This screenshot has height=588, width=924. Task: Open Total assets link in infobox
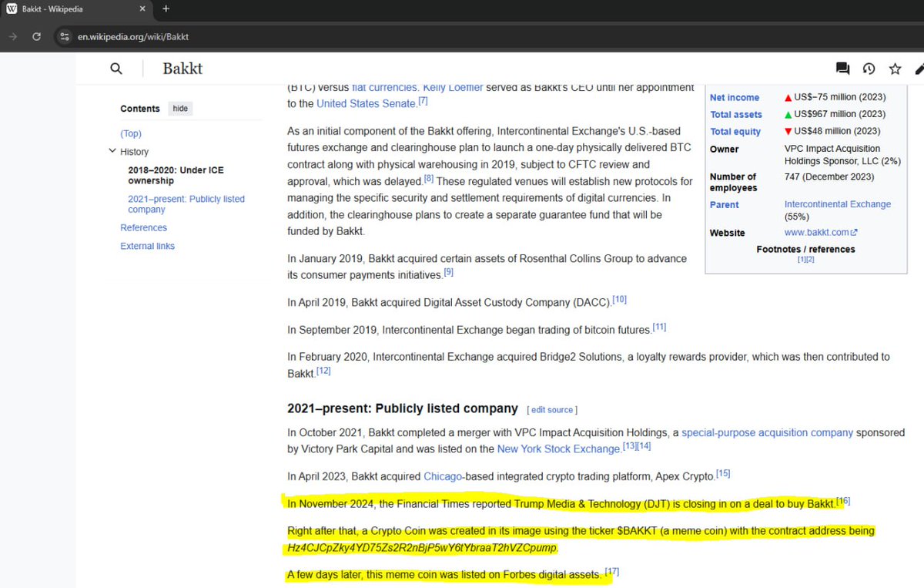click(x=736, y=115)
